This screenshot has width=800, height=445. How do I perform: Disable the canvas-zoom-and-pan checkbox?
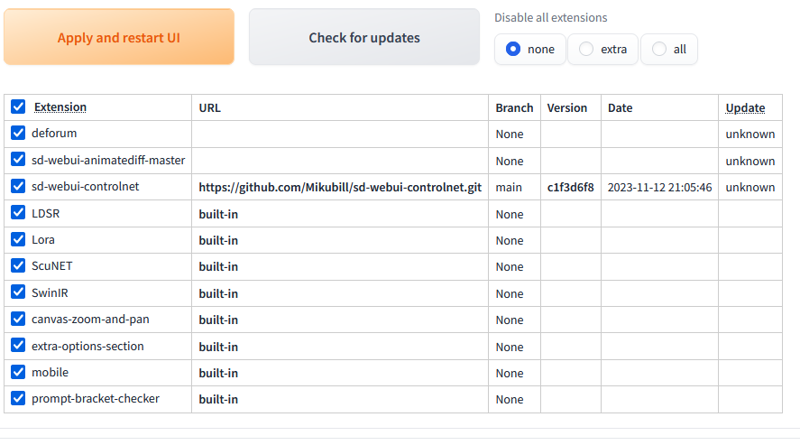(18, 319)
